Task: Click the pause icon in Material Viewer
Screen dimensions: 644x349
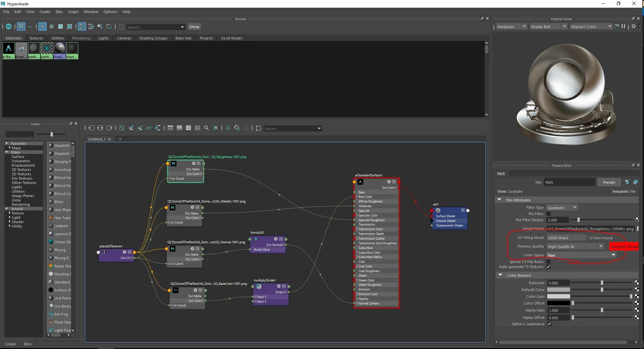Action: pos(623,26)
